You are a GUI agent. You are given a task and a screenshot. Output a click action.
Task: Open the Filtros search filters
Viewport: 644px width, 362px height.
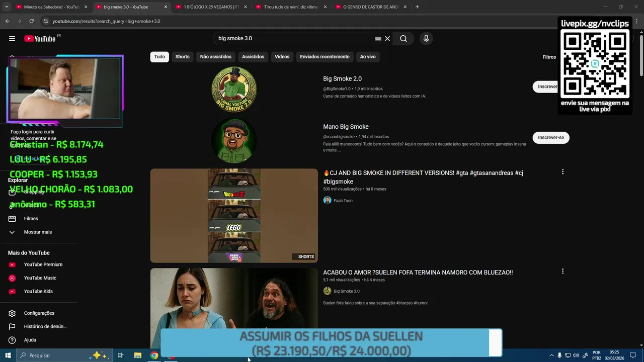tap(549, 57)
